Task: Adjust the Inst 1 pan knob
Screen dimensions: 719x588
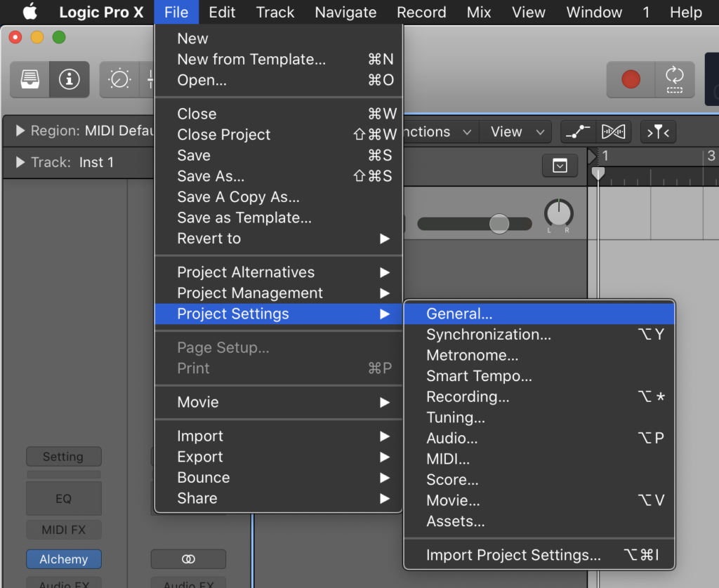Action: [558, 213]
